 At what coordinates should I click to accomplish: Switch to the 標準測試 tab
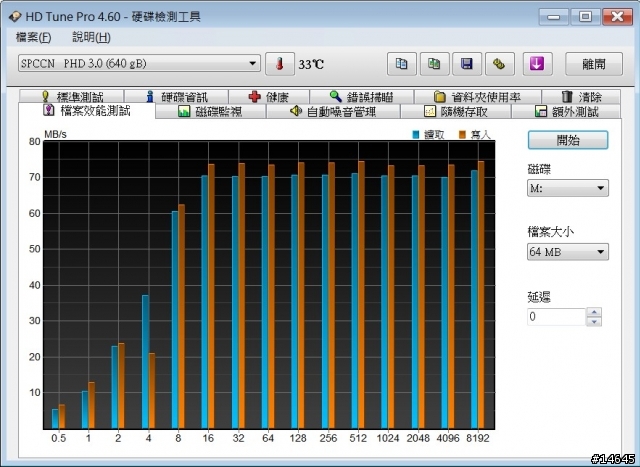pos(72,97)
